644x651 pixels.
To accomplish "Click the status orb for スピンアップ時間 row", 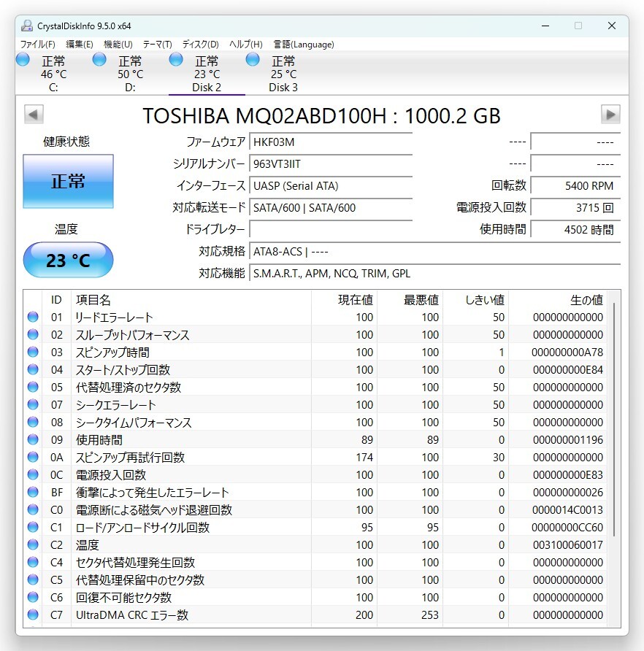I will 33,352.
